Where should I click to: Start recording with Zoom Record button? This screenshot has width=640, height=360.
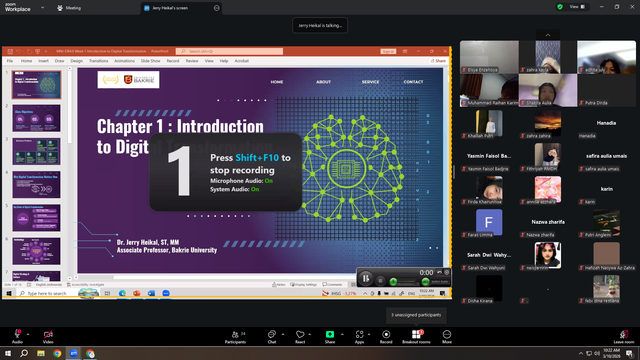point(386,337)
